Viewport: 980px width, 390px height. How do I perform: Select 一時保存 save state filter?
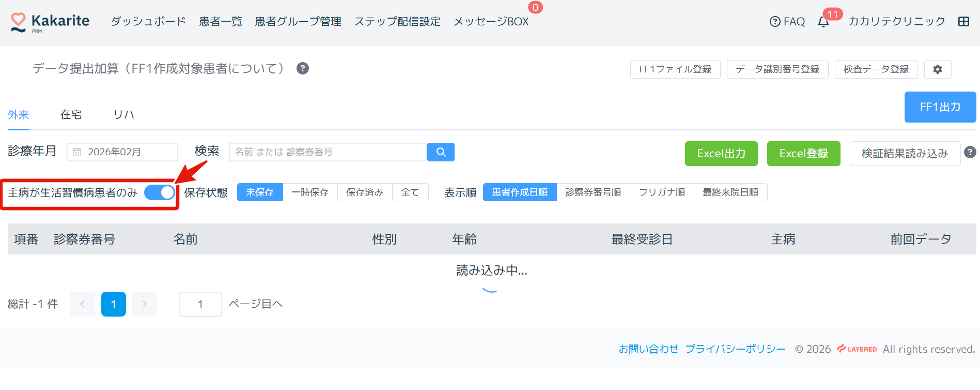[310, 192]
